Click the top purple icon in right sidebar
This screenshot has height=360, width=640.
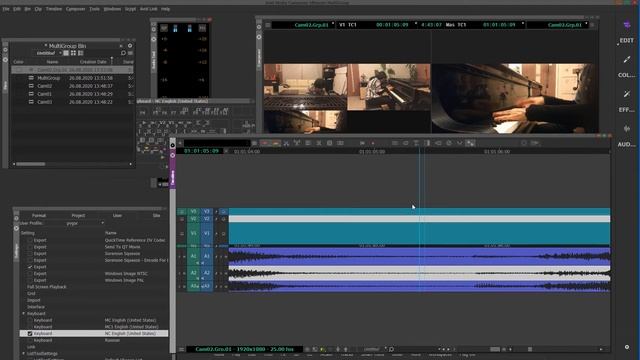click(627, 25)
